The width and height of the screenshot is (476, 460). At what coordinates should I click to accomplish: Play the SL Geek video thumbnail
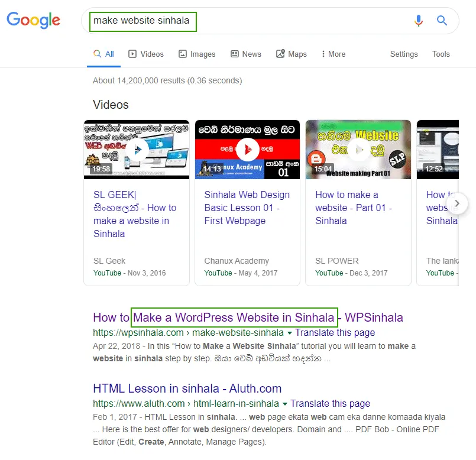coord(137,150)
